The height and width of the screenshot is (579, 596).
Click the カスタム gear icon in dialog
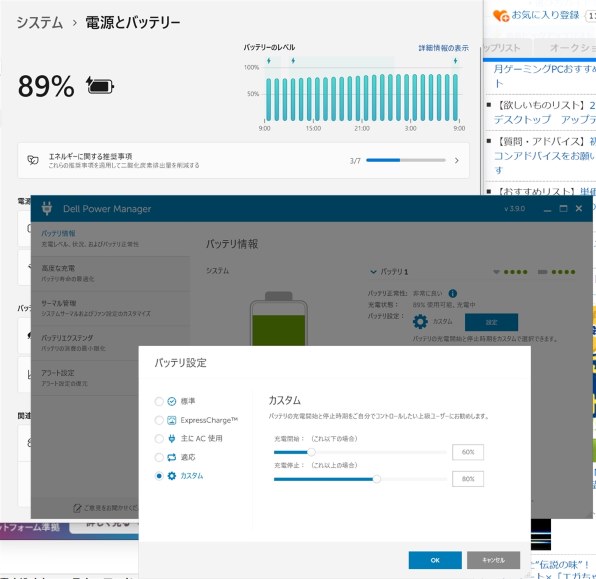[172, 476]
